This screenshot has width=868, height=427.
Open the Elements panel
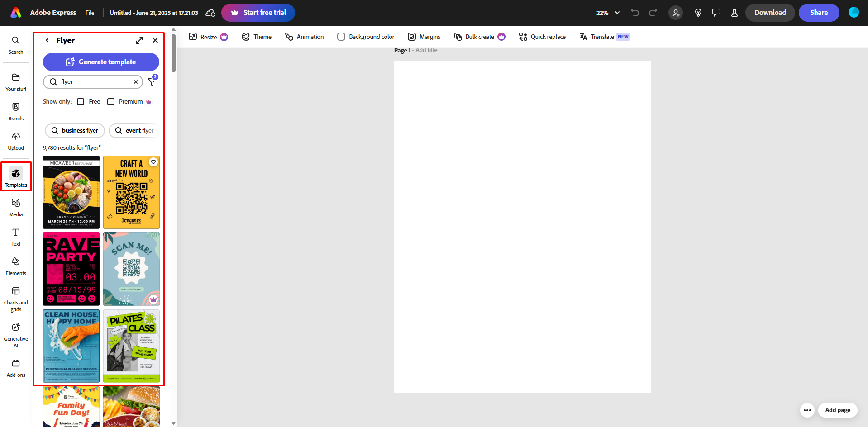(16, 265)
